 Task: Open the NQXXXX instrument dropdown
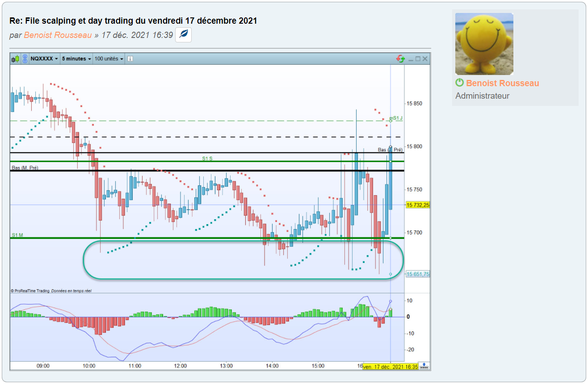coord(44,58)
